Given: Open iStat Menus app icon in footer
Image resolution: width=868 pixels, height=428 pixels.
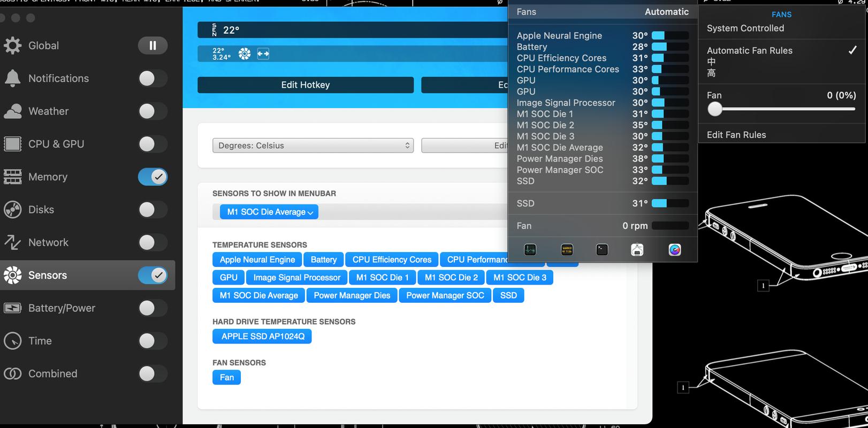Looking at the screenshot, I should click(x=674, y=249).
